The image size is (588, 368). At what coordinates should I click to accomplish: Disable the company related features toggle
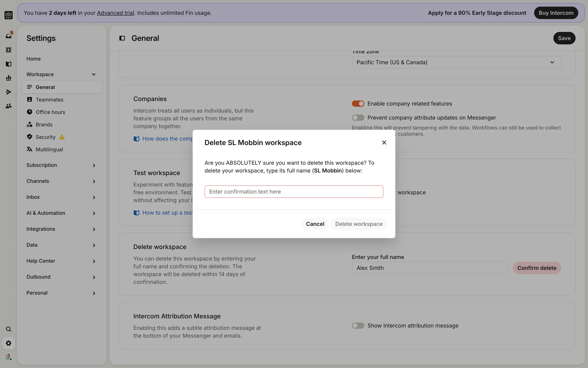click(x=358, y=104)
